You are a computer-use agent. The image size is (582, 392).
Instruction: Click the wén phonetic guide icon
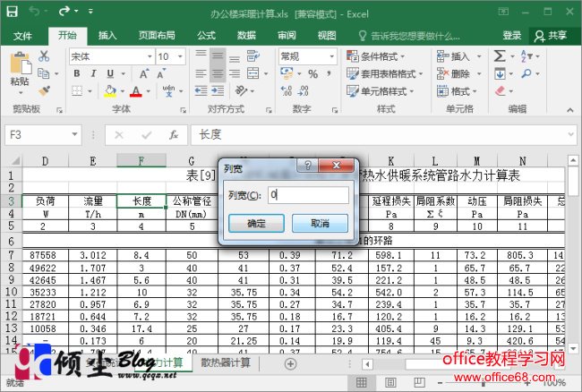click(168, 91)
